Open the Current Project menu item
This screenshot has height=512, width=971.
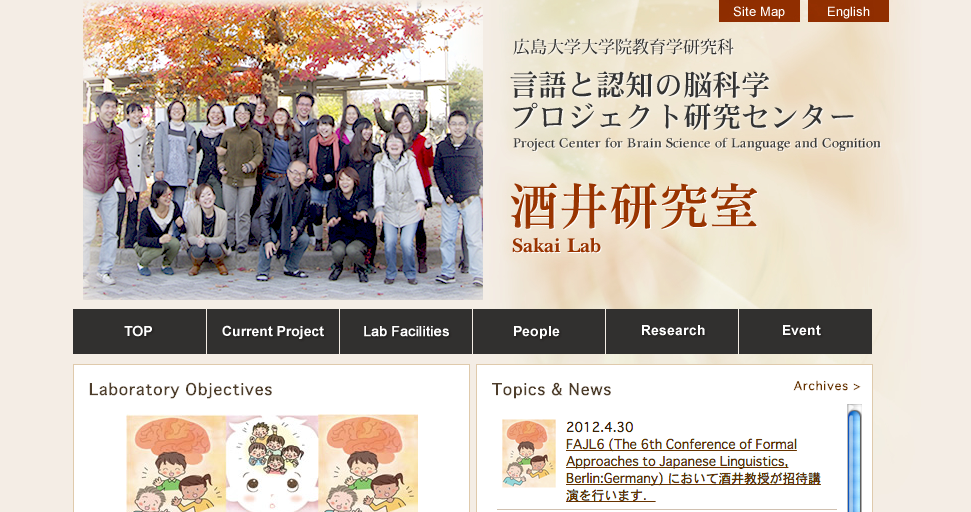coord(273,331)
